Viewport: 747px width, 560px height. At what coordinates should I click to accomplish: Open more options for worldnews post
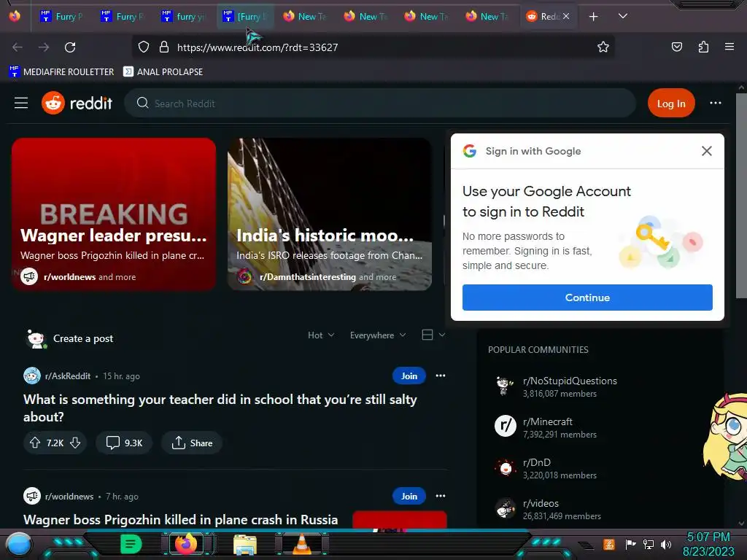[440, 496]
